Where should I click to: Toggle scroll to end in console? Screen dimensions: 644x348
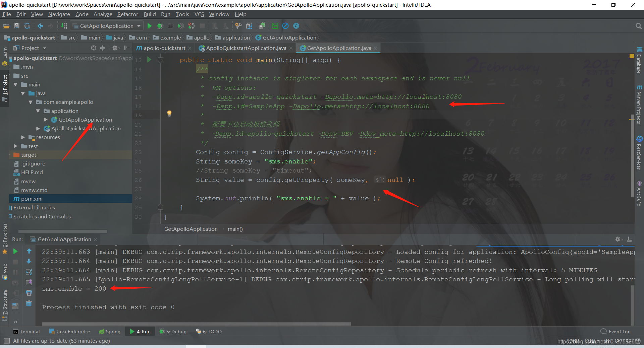[29, 282]
